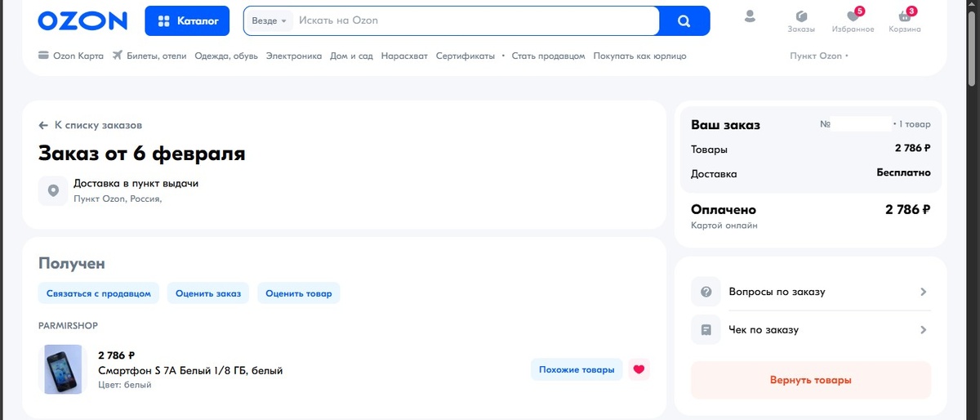Click the airplane icon by Билеты
The image size is (980, 420).
(118, 56)
